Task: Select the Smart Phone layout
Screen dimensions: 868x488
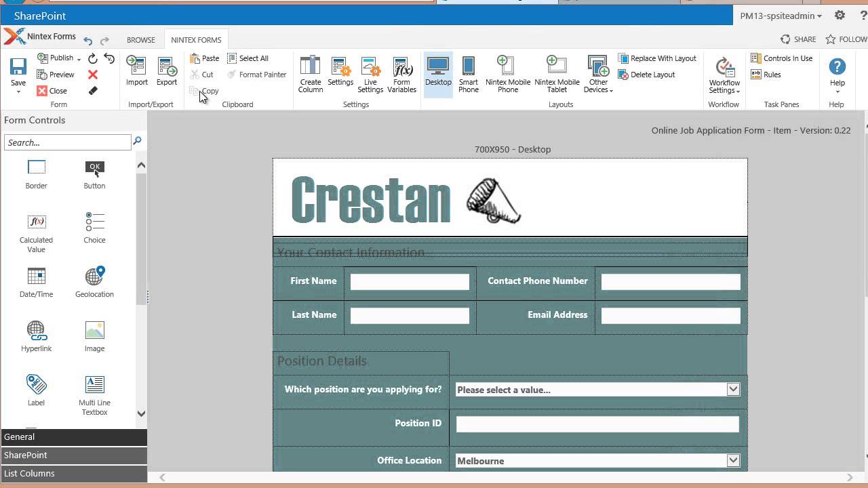Action: tap(469, 75)
